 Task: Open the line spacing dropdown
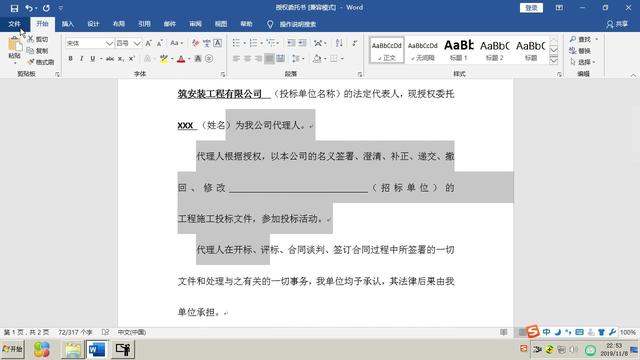click(298, 59)
